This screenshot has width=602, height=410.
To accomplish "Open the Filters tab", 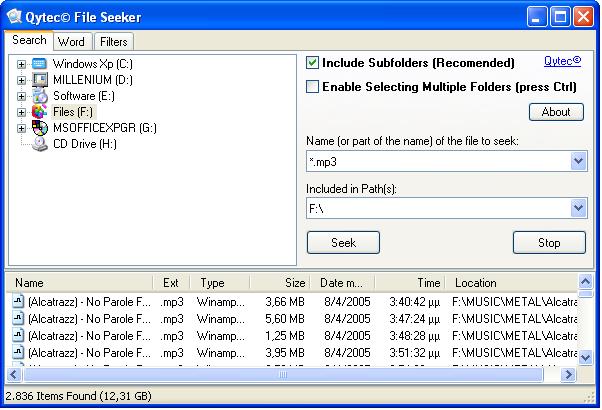I will click(x=114, y=41).
